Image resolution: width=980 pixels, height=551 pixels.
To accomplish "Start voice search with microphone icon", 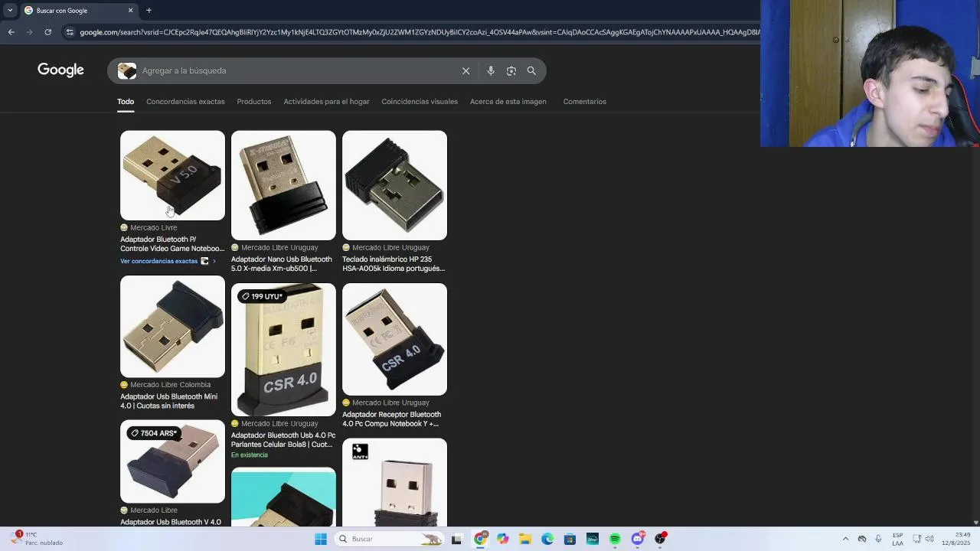I will [491, 70].
